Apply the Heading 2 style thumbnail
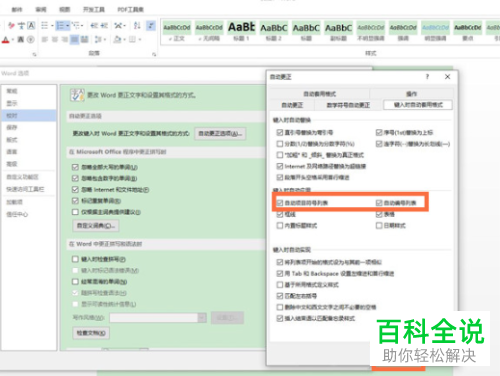The image size is (500, 376). pos(274,32)
